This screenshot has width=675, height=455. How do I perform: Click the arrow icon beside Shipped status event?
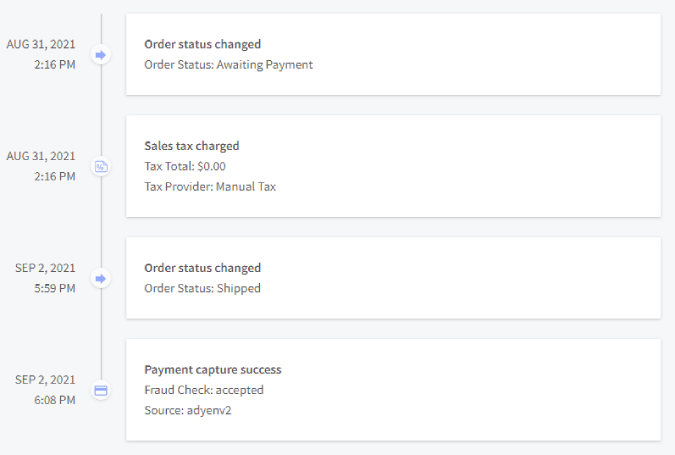100,278
